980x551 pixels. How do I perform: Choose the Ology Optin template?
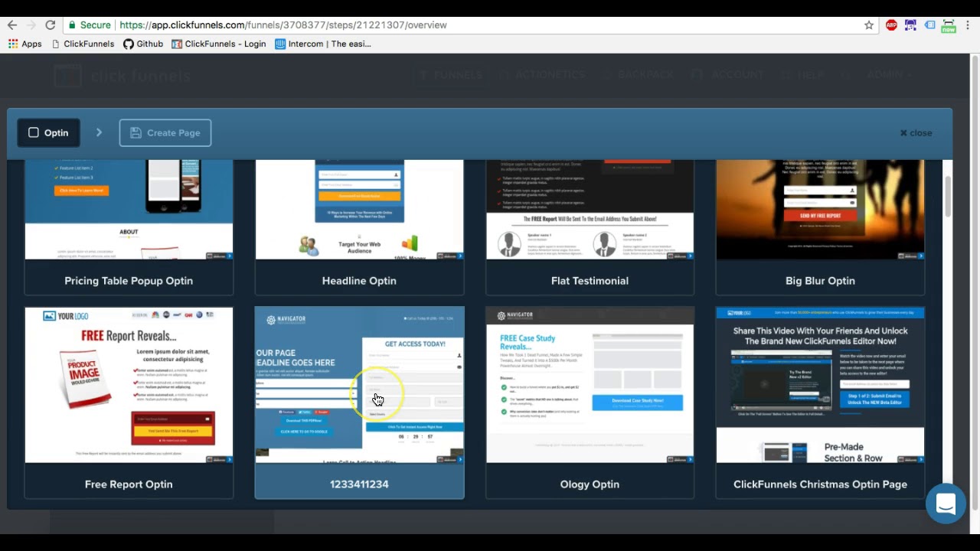coord(590,403)
